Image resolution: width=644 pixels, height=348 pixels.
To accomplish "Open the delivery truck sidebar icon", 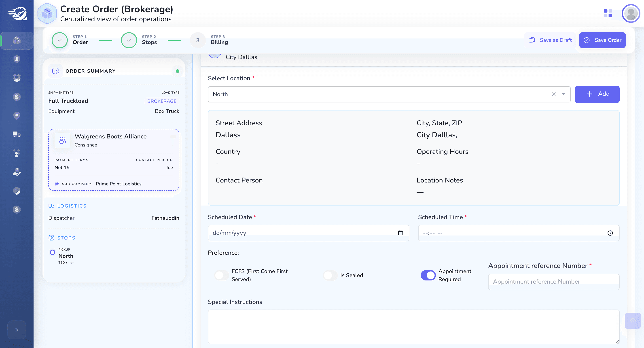I will pyautogui.click(x=17, y=134).
